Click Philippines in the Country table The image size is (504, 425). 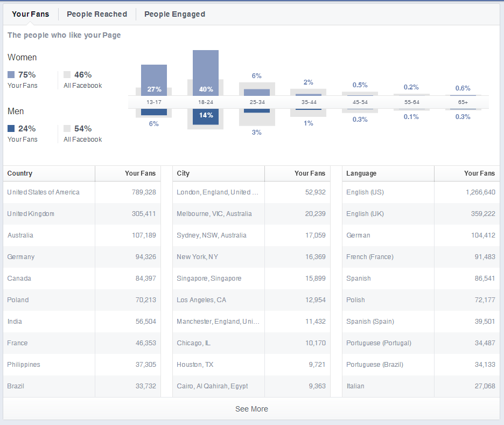coord(24,365)
